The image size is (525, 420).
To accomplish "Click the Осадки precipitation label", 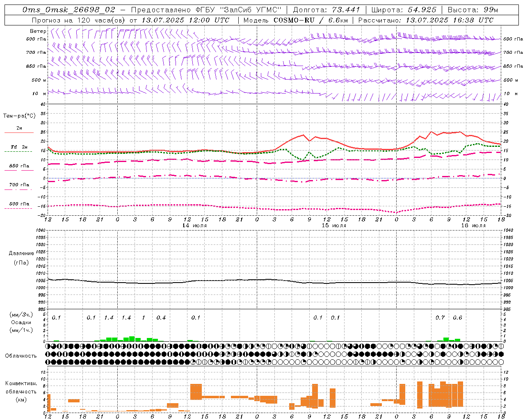I will [21, 322].
